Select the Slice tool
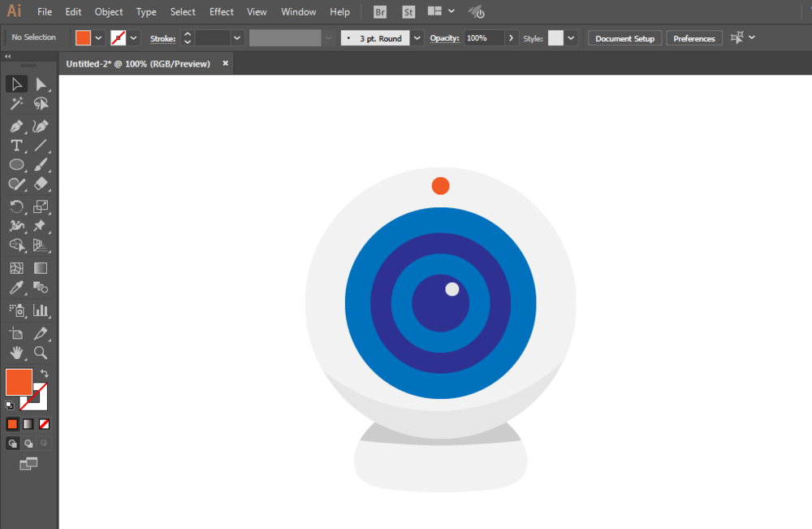 pos(41,334)
